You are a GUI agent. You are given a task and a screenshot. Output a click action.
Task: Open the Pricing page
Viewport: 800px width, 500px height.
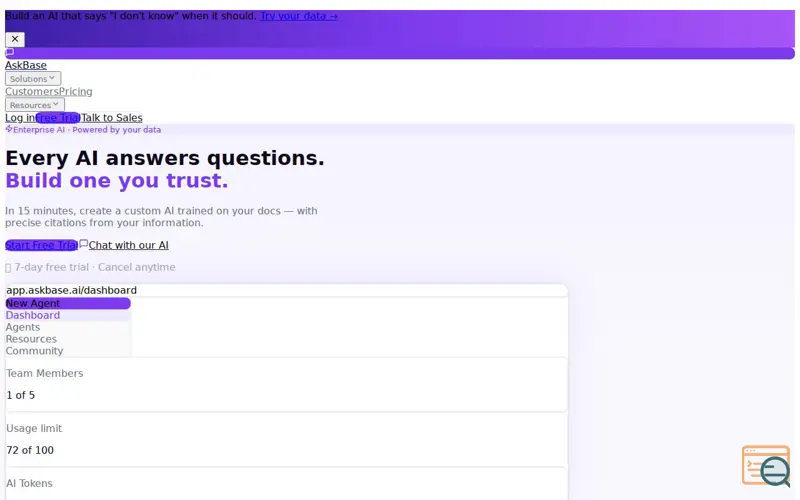76,91
